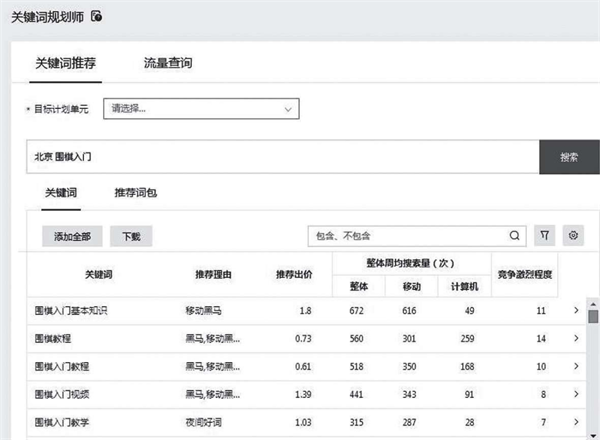Image resolution: width=600 pixels, height=440 pixels.
Task: Open the 目标计划单元 dropdown
Action: (203, 108)
